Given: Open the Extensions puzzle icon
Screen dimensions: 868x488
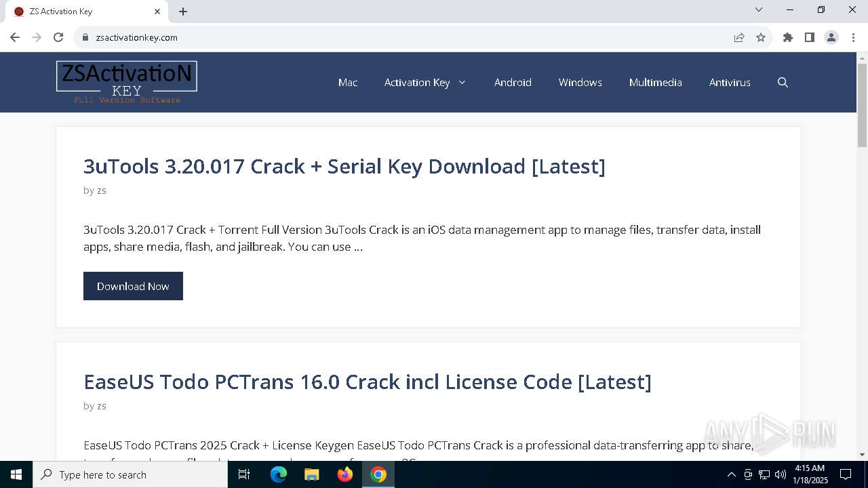Looking at the screenshot, I should (x=788, y=37).
